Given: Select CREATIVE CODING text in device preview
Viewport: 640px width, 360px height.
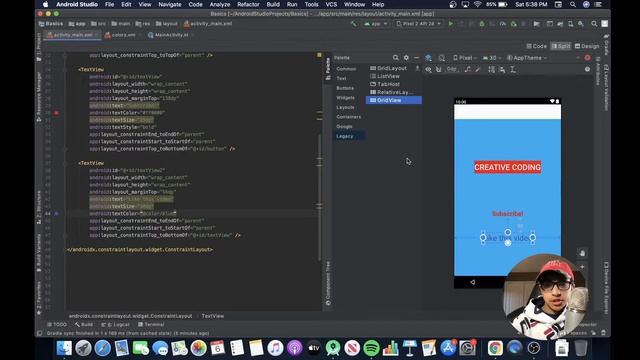Looking at the screenshot, I should pyautogui.click(x=507, y=167).
